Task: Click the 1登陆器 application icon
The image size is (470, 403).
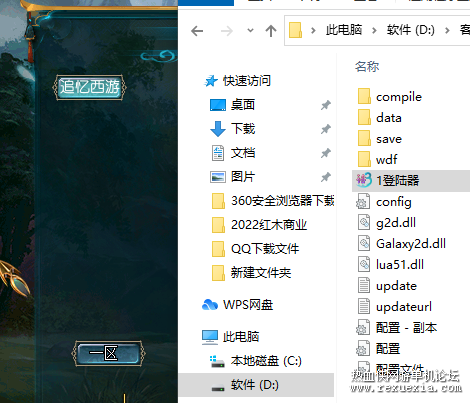Action: point(364,180)
